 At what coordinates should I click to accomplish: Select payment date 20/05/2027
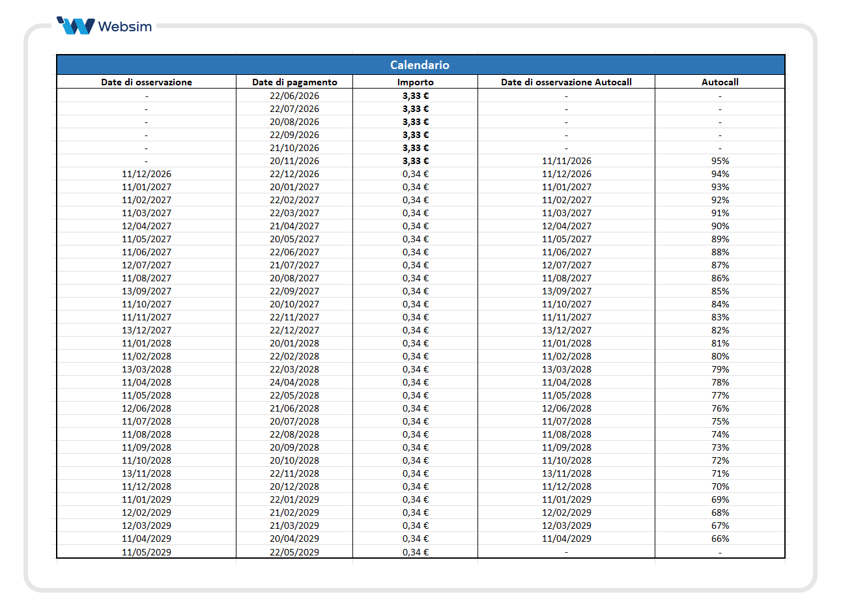click(x=294, y=239)
